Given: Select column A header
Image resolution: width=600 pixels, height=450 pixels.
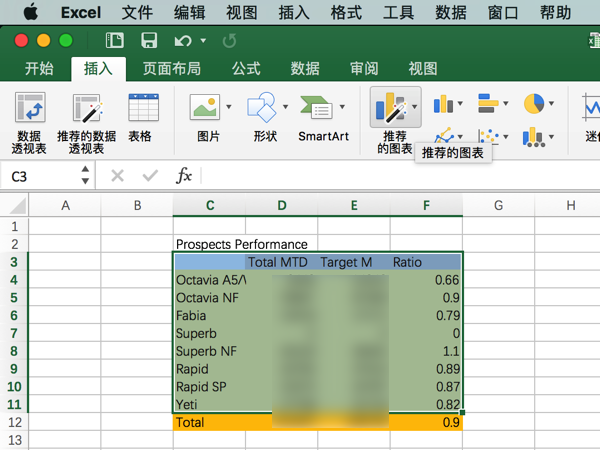Looking at the screenshot, I should pyautogui.click(x=65, y=205).
